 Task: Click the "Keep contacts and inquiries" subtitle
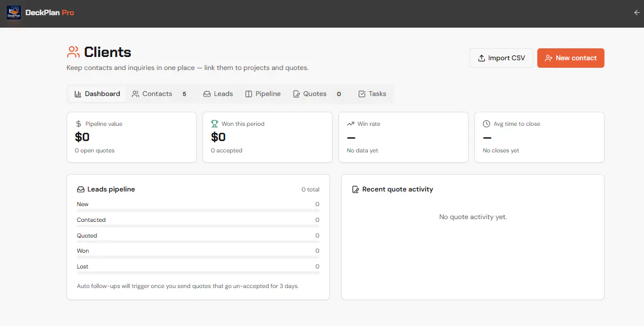click(x=188, y=68)
